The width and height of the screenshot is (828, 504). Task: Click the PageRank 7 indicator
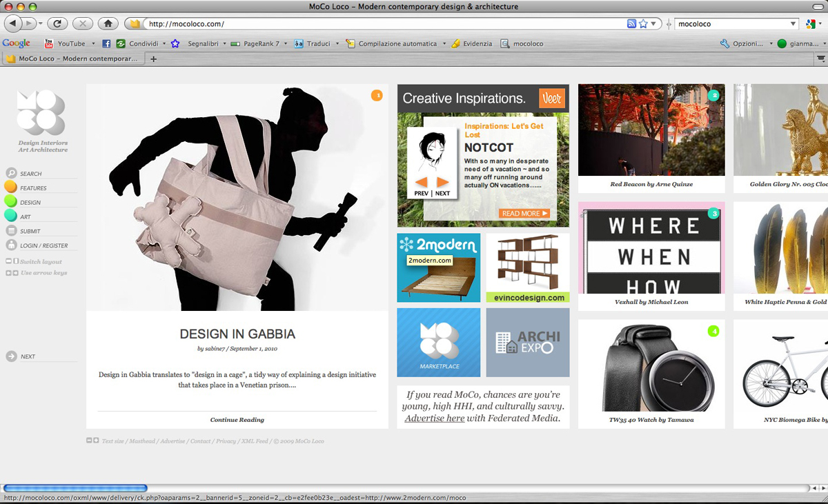coord(255,43)
